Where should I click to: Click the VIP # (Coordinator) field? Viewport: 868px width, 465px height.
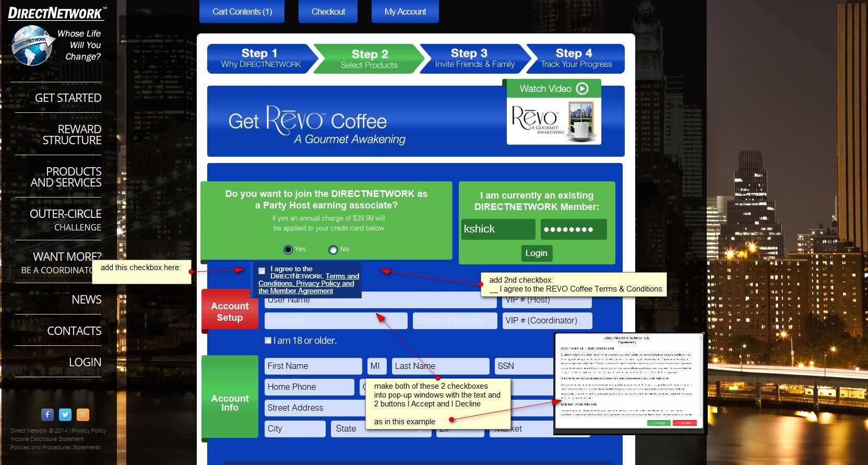(548, 321)
